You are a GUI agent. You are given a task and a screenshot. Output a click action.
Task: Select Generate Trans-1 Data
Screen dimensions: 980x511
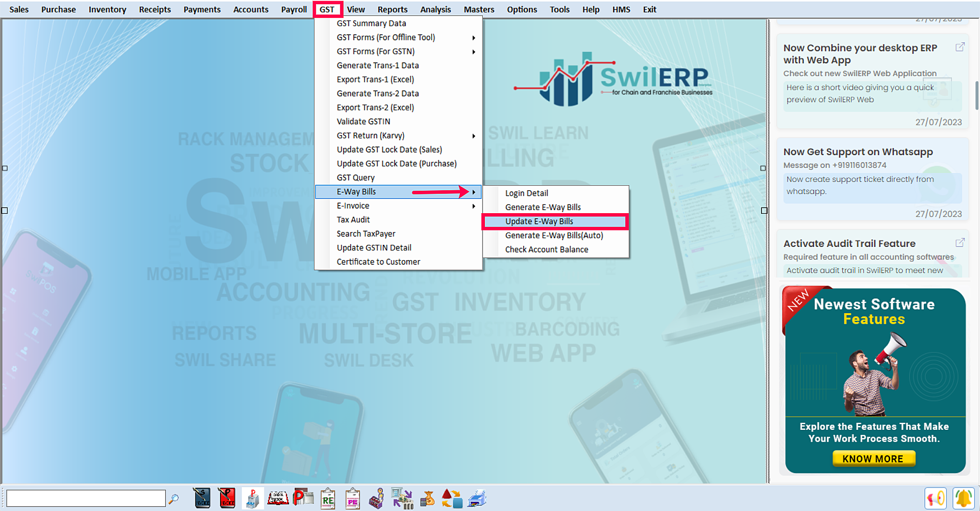point(398,65)
